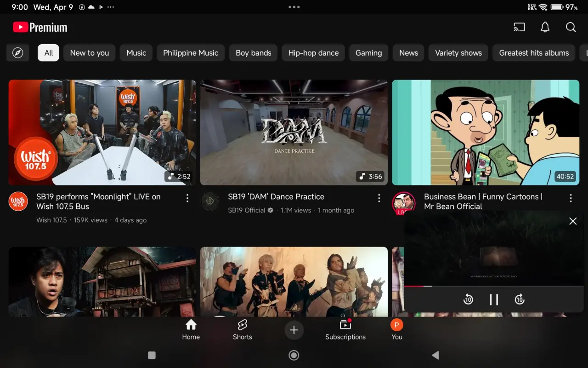
Task: Select the All filter chip
Action: click(49, 53)
